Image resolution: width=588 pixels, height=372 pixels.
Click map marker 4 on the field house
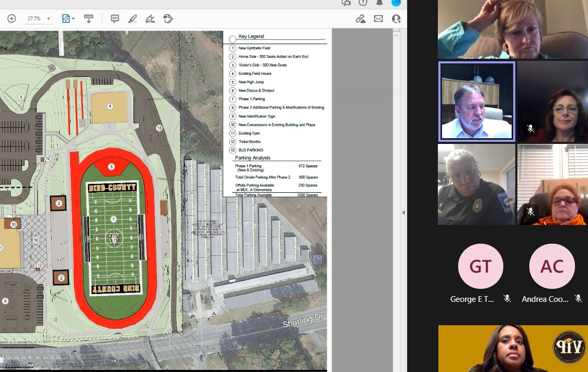point(110,107)
